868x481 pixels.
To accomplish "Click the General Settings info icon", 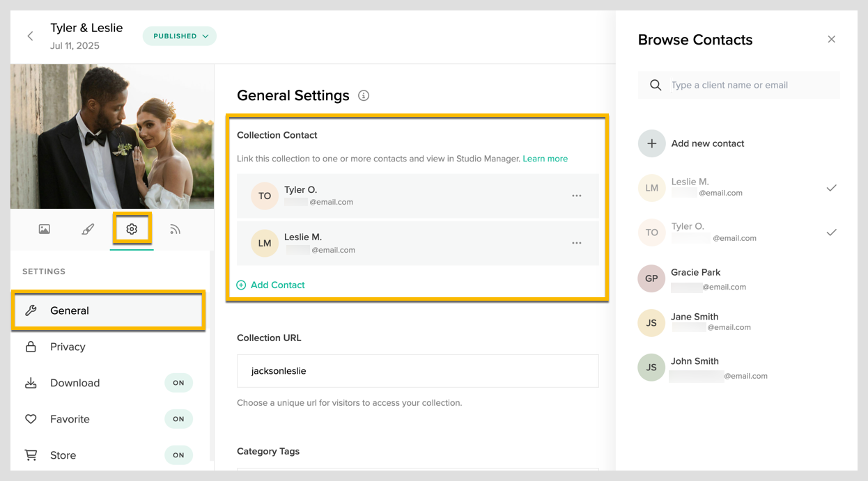I will point(364,95).
